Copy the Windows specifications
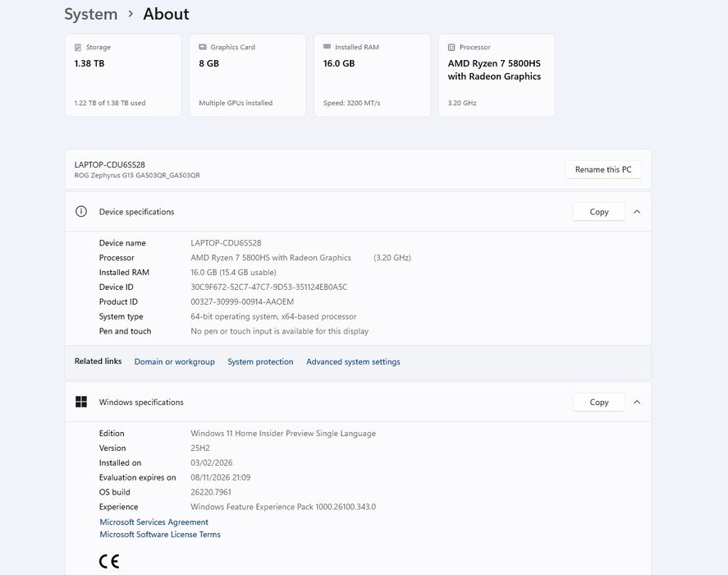Viewport: 728px width, 575px height. point(599,402)
